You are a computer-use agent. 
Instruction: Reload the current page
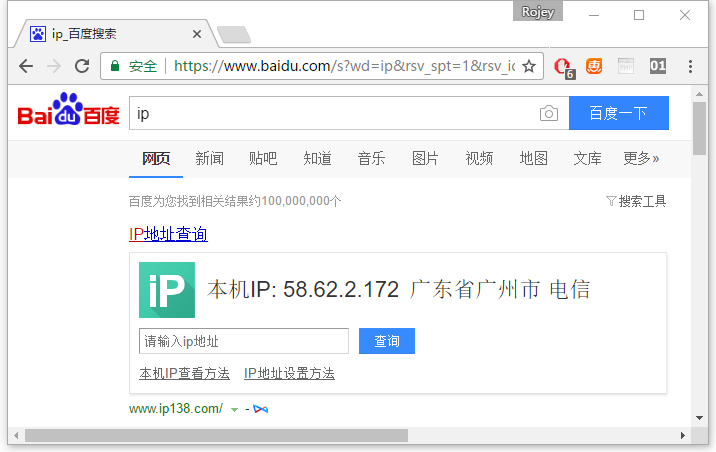(82, 67)
